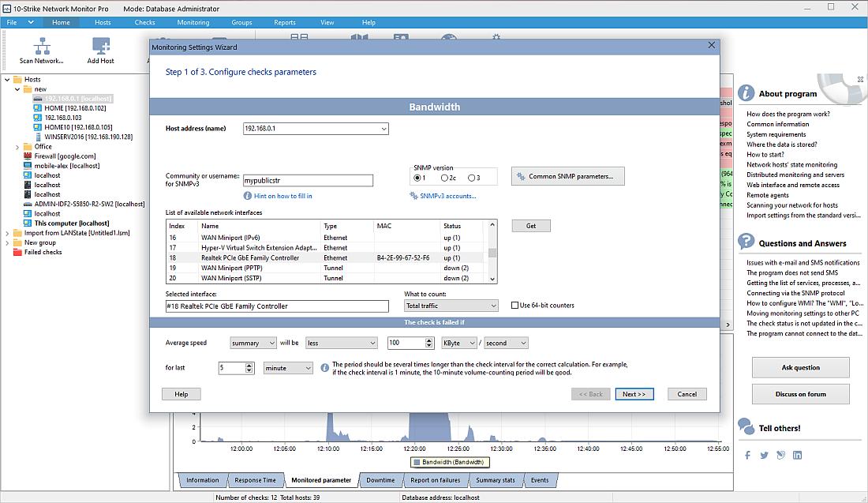This screenshot has width=868, height=503.
Task: Close the Monitoring Settings Wizard dialog
Action: click(x=711, y=46)
